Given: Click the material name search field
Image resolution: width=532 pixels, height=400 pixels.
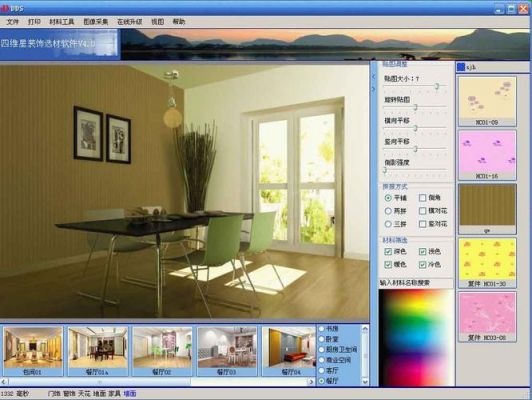Looking at the screenshot, I should [416, 283].
